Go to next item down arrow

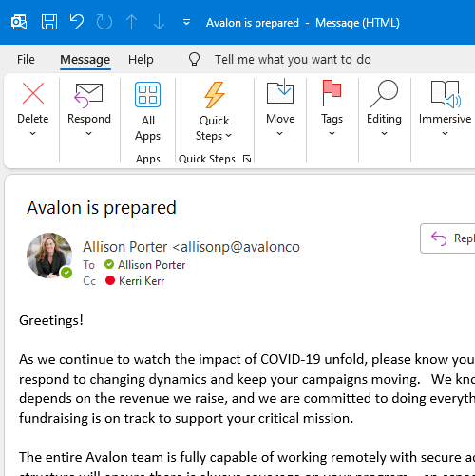click(x=159, y=22)
